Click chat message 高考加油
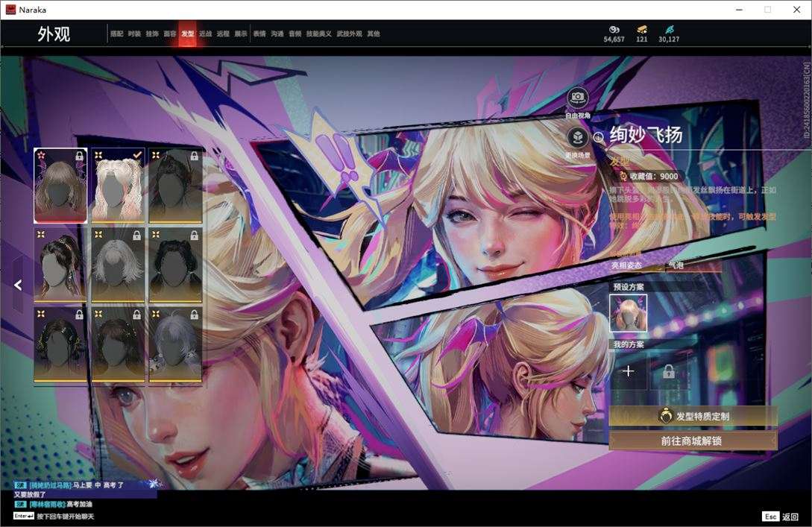 point(54,504)
